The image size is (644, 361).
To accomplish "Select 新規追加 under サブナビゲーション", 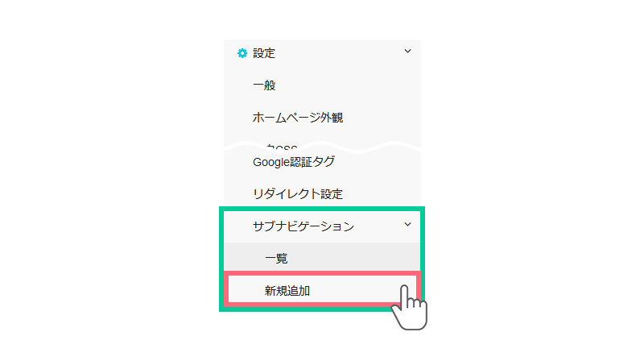I will (287, 291).
